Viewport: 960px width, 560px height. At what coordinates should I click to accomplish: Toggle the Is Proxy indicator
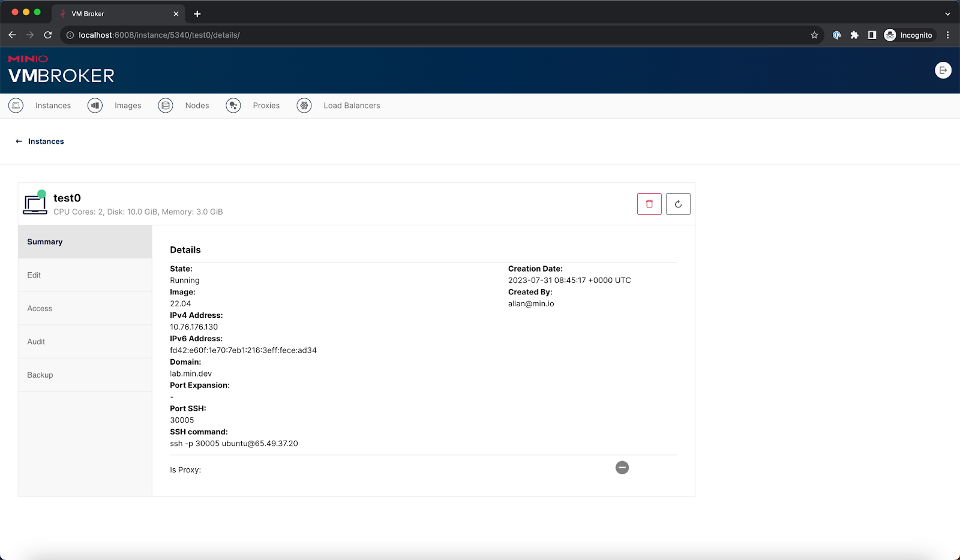click(622, 468)
